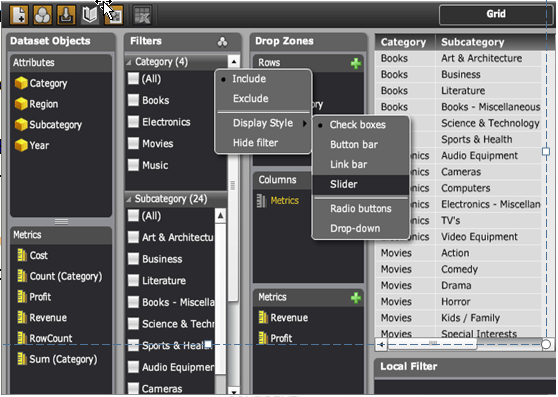Check the Literature subcategory checkbox
This screenshot has height=397, width=558.
(x=133, y=280)
